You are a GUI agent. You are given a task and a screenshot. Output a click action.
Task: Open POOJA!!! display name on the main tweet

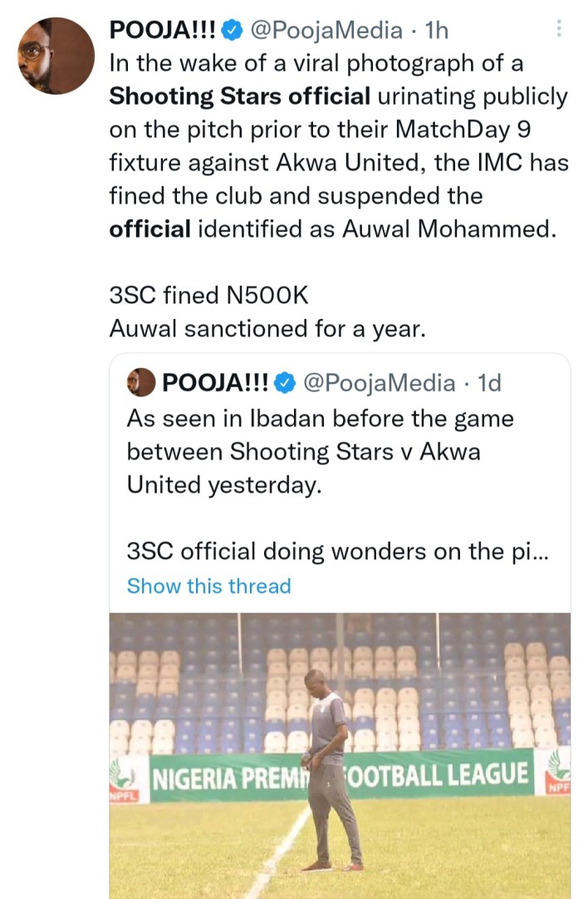point(163,32)
